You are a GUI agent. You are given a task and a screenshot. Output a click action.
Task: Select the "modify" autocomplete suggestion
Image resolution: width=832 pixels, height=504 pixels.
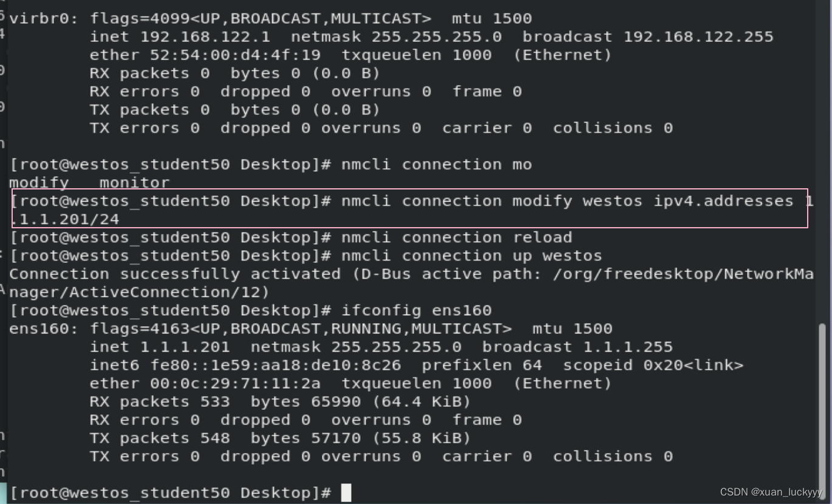coord(39,183)
